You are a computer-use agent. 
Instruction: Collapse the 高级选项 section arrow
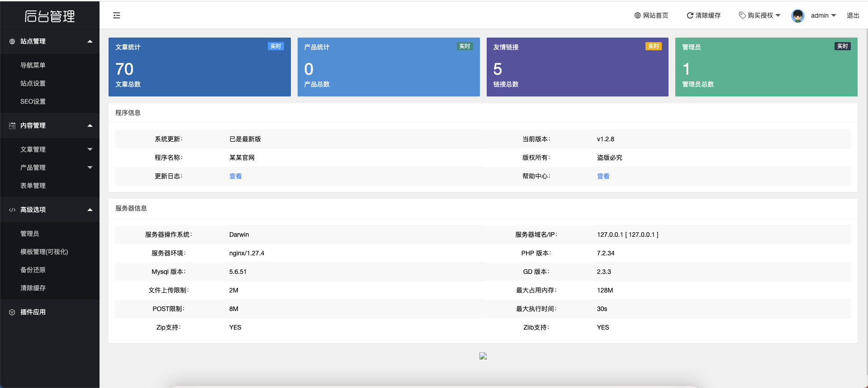pyautogui.click(x=90, y=210)
